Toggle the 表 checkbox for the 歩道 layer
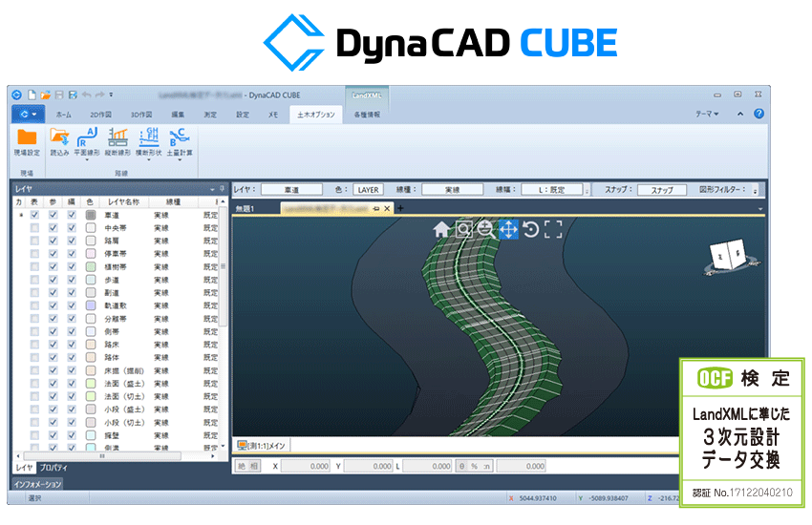Image resolution: width=812 pixels, height=525 pixels. coord(34,280)
